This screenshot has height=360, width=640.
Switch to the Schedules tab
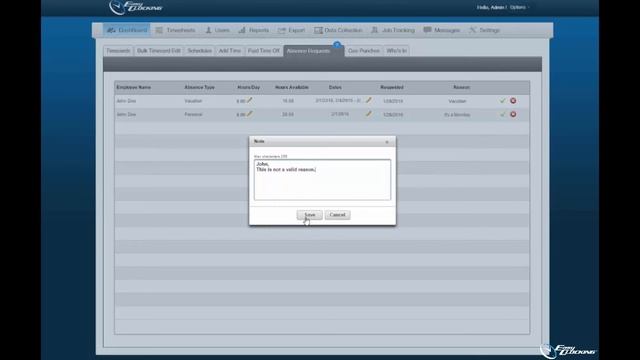point(200,51)
